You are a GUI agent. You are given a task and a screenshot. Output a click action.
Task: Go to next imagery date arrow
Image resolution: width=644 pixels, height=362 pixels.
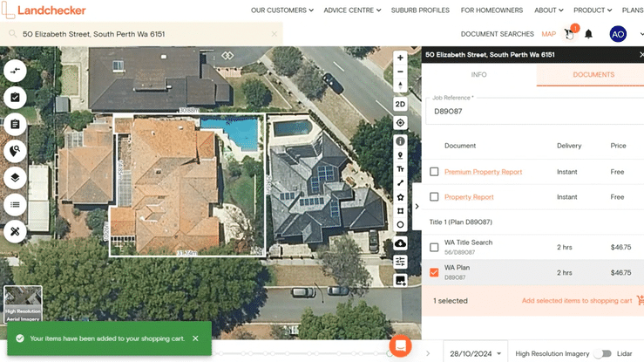coord(428,353)
